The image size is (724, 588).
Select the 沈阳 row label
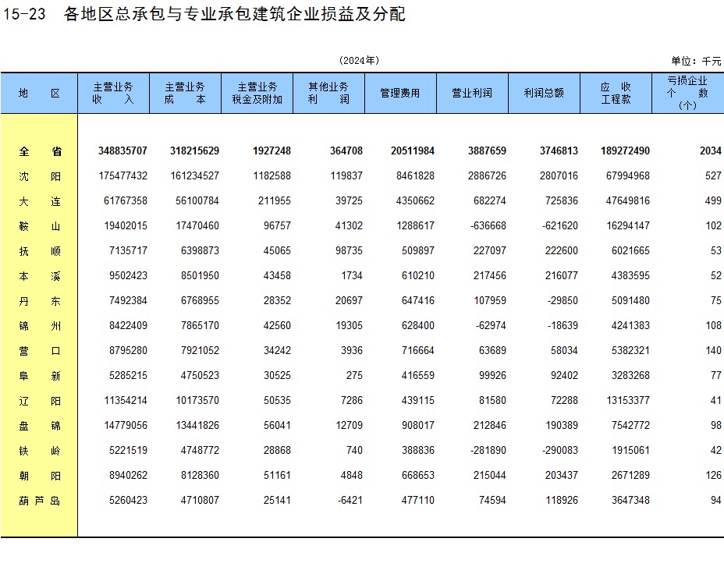[x=39, y=176]
